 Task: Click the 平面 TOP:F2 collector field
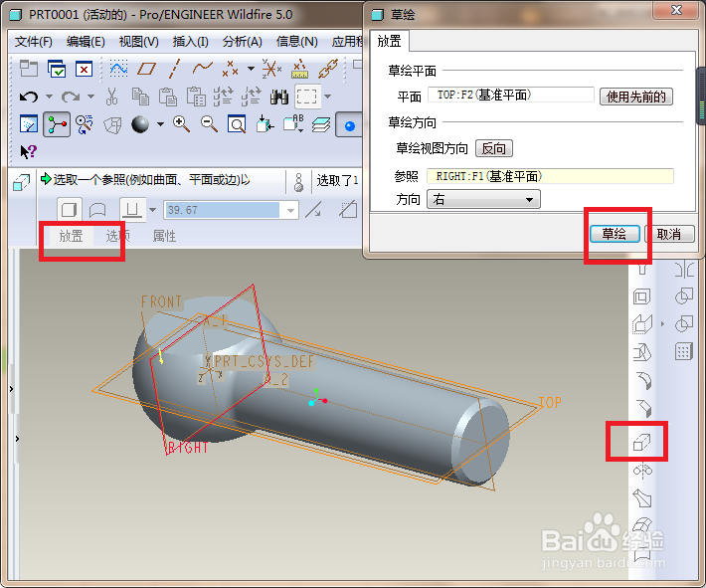coord(510,96)
